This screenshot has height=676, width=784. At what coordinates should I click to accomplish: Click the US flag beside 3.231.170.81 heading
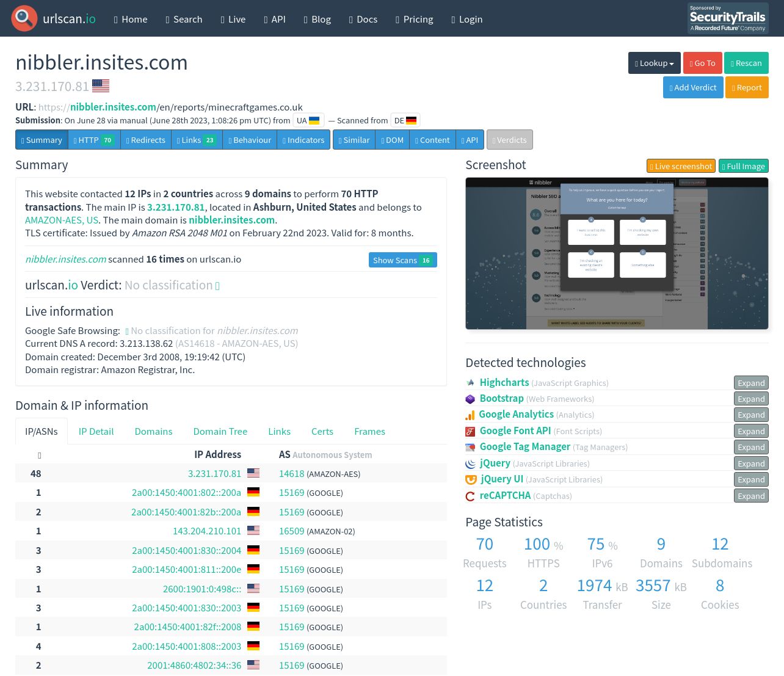[x=101, y=86]
